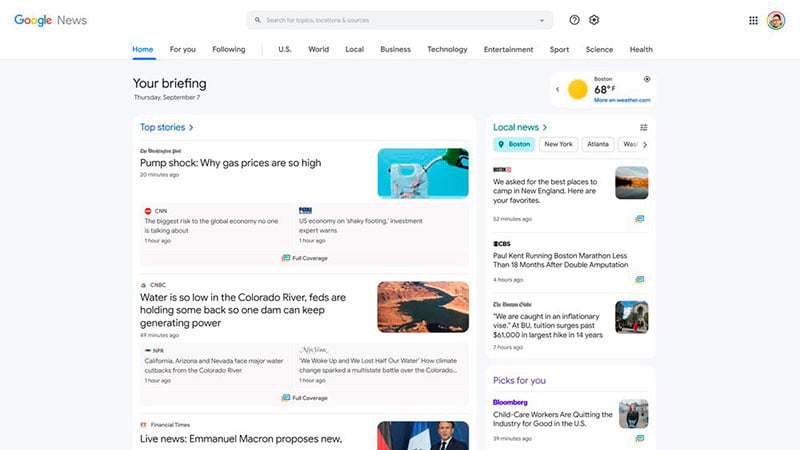Open the Settings gear icon

[x=594, y=20]
